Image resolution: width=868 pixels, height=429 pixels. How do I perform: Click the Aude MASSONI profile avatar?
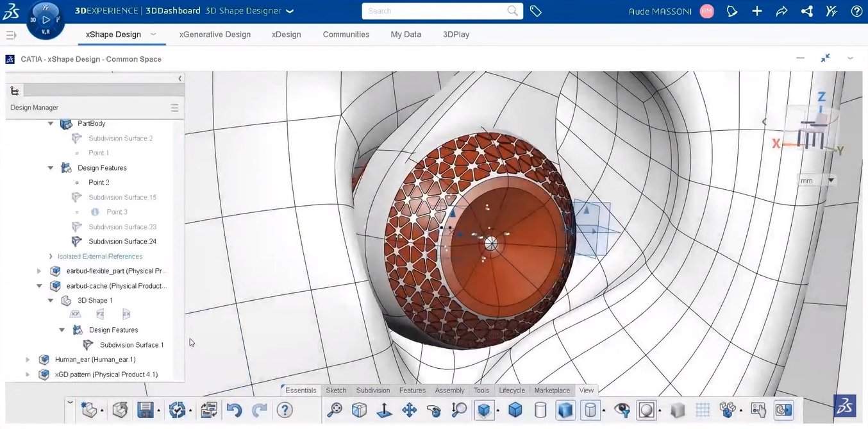[x=706, y=11]
